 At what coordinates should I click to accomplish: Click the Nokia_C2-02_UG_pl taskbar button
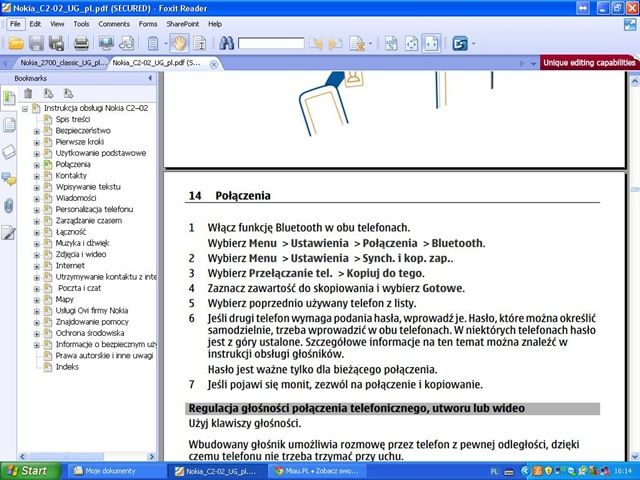[x=216, y=471]
